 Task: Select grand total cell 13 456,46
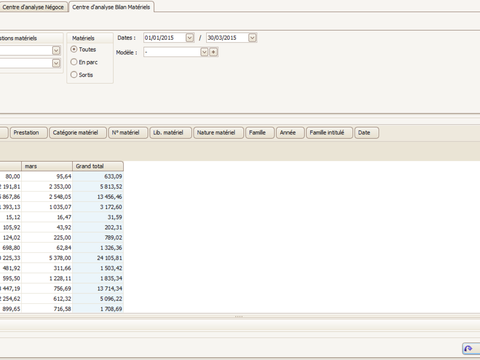(x=98, y=197)
